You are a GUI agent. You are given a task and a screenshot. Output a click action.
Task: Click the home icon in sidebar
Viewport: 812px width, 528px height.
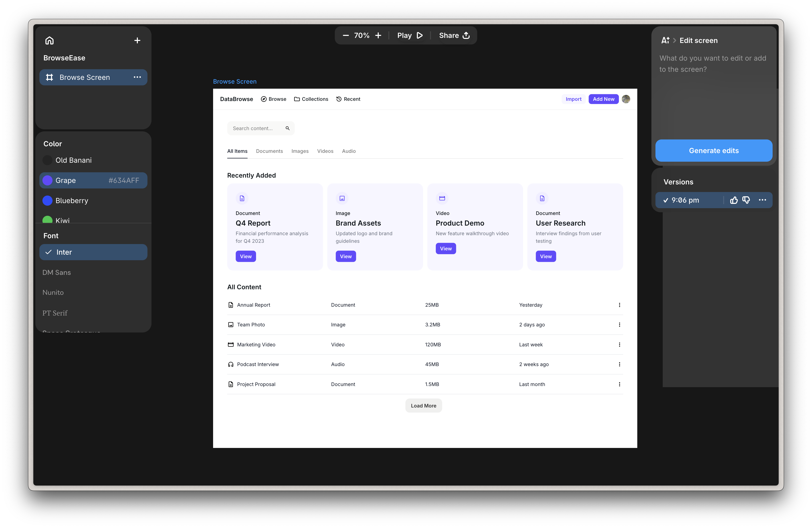tap(49, 41)
